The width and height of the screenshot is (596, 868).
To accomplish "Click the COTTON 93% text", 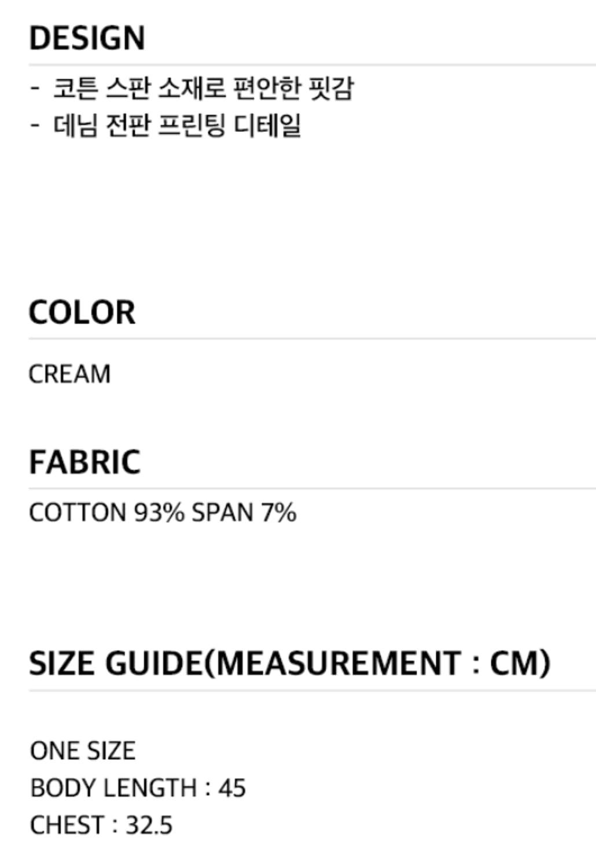I will point(106,513).
